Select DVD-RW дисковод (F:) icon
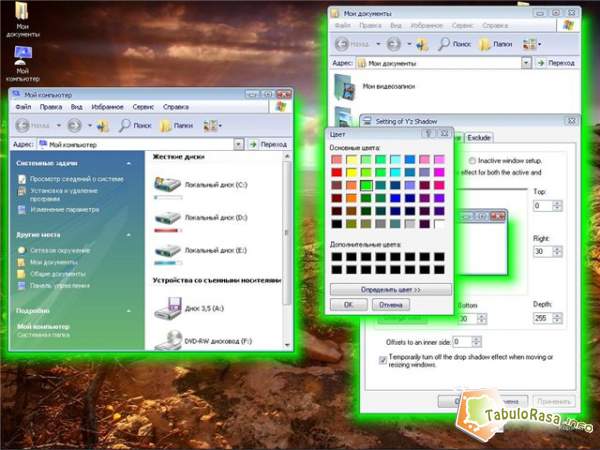This screenshot has height=450, width=600. pos(168,340)
